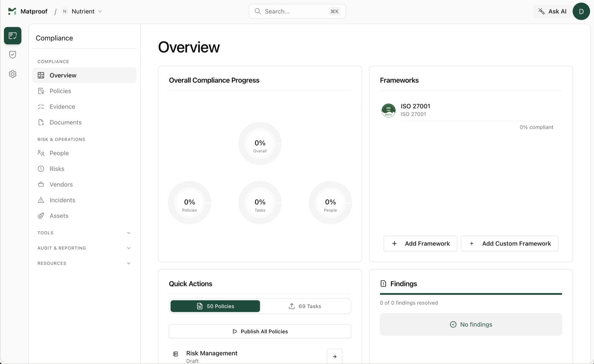Open the shield check rail icon
The width and height of the screenshot is (594, 364).
(x=13, y=55)
